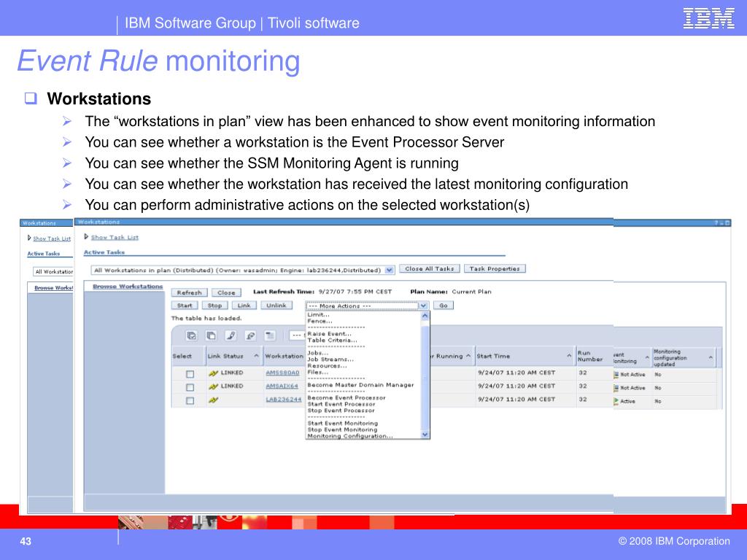Choose Start Event Processor action

coord(341,404)
